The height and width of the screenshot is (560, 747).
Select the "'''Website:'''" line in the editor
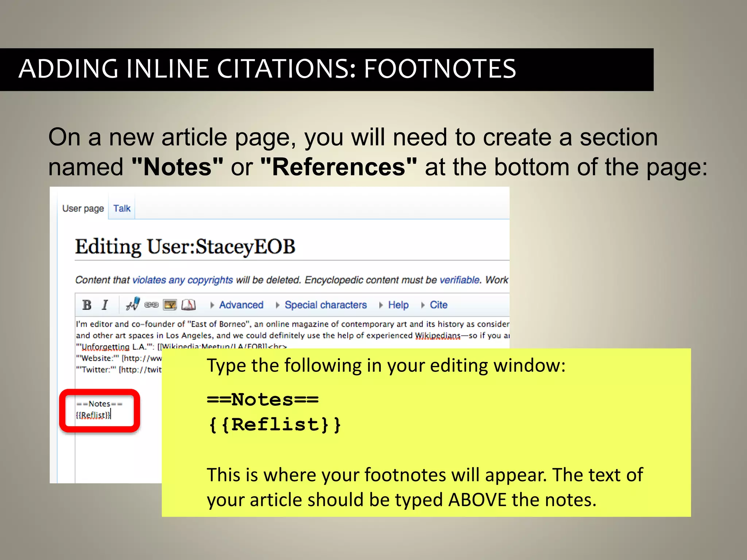(119, 358)
